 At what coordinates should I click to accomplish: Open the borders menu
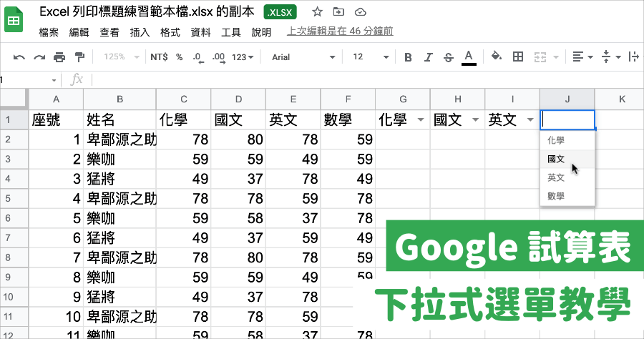518,56
